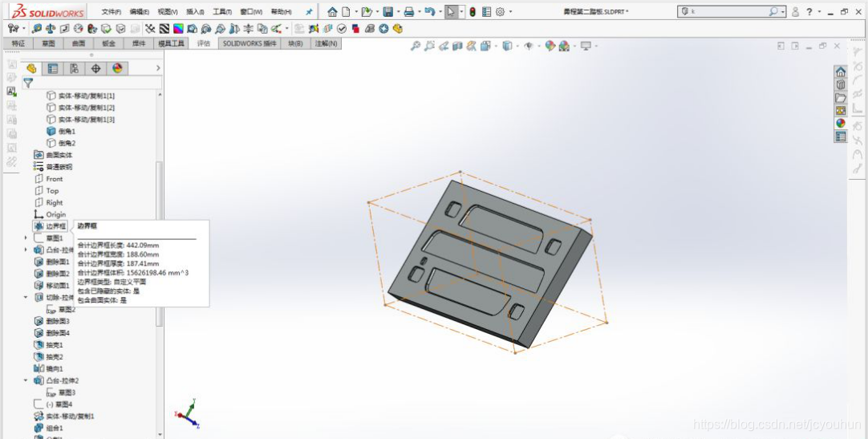Activate the Select cursor tool
Screen dimensions: 868x439
(x=452, y=11)
